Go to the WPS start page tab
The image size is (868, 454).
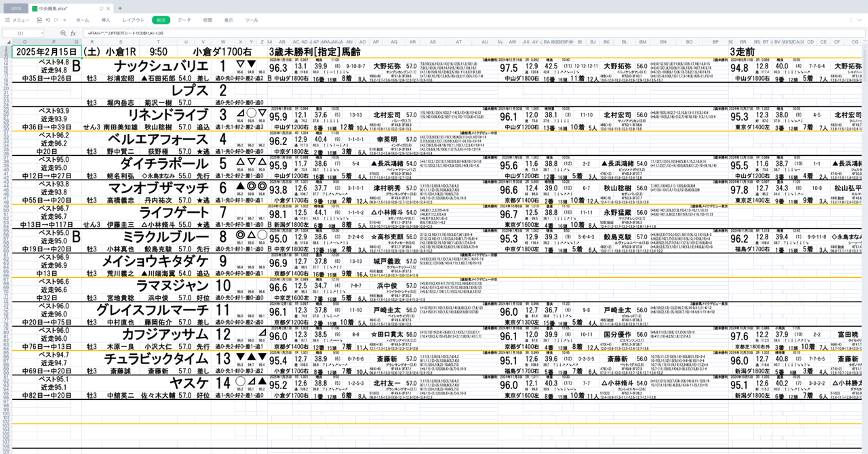tap(17, 8)
